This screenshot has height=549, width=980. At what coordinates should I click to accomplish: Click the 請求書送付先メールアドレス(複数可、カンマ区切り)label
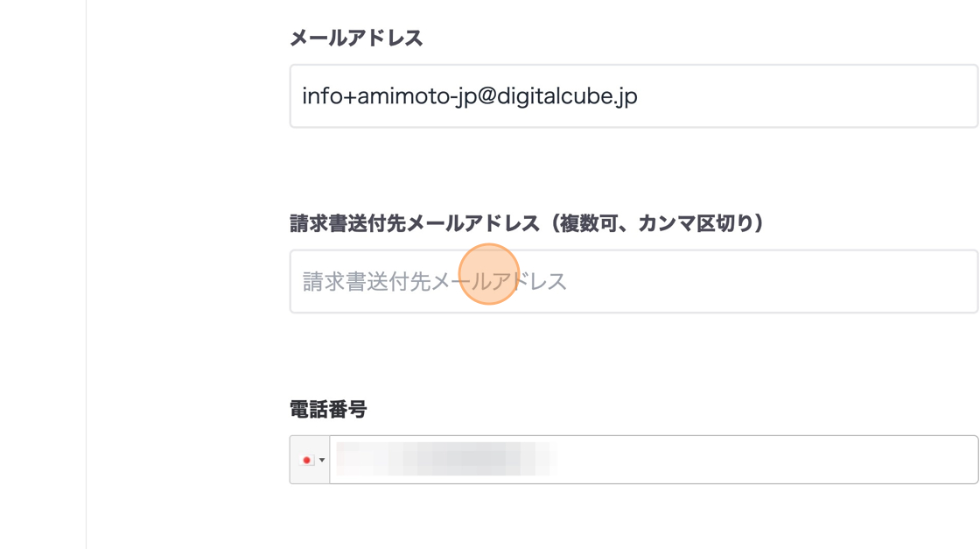(x=525, y=223)
